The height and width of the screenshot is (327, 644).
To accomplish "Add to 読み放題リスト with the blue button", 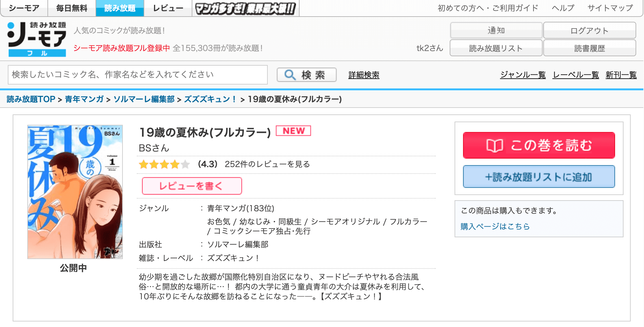I will coord(539,177).
